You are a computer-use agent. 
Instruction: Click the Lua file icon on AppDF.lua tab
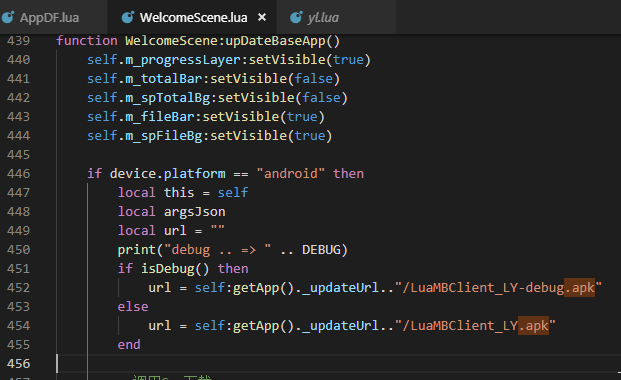click(x=8, y=17)
